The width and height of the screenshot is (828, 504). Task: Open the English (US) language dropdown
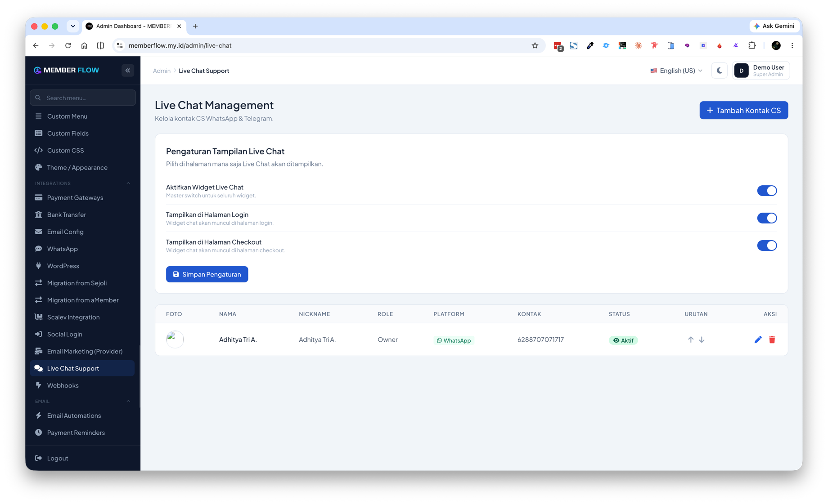[x=676, y=71]
